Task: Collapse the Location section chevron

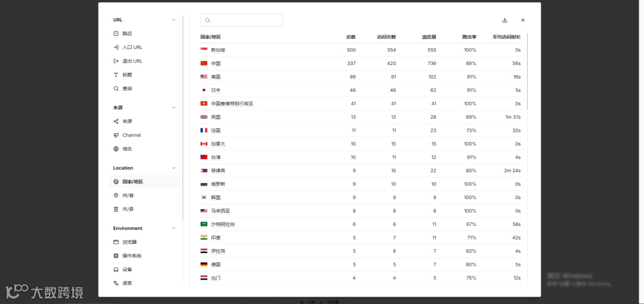Action: (x=174, y=168)
